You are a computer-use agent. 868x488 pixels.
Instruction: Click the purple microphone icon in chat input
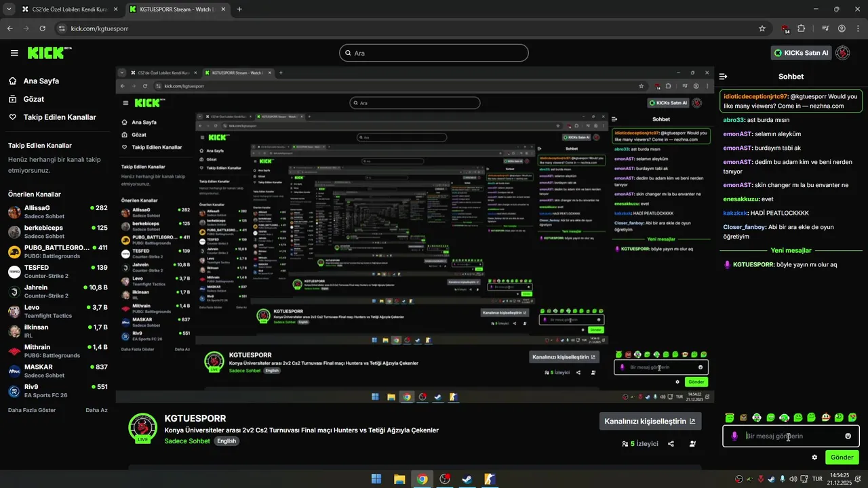tap(734, 436)
